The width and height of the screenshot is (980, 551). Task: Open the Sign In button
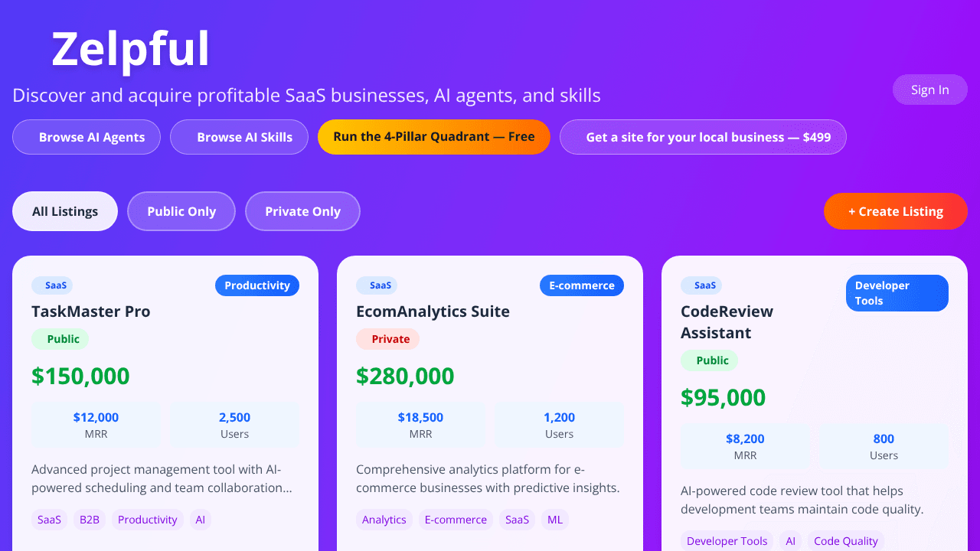930,90
